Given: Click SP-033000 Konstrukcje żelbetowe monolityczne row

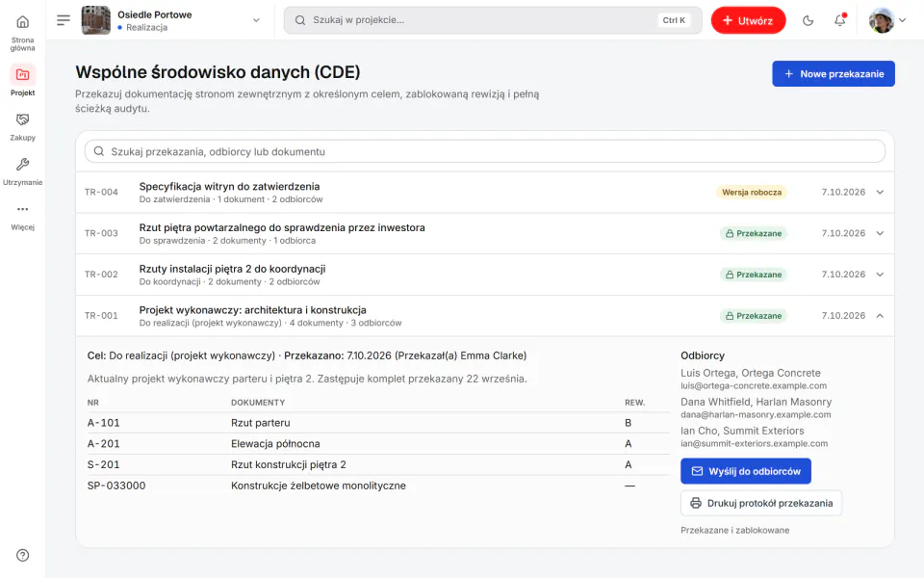Looking at the screenshot, I should [378, 486].
